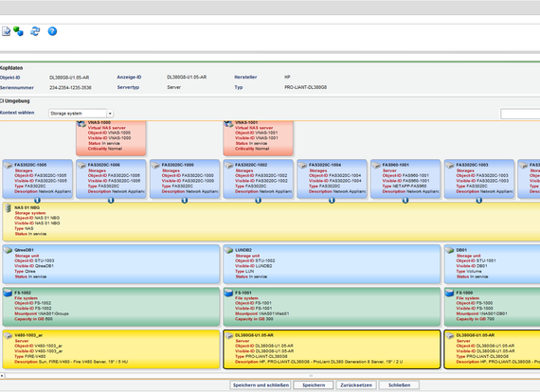
Task: Click the NAS 01 NBG storage system icon
Action: (x=9, y=208)
